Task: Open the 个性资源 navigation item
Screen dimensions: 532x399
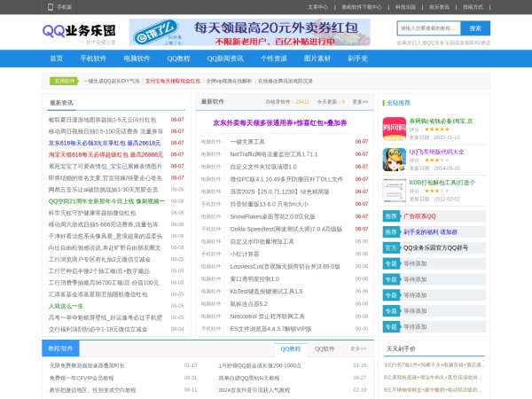Action: tap(274, 59)
